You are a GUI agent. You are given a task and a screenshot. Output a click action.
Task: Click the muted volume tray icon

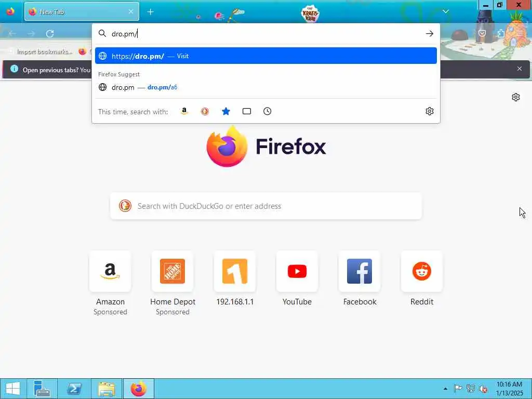coord(483,389)
